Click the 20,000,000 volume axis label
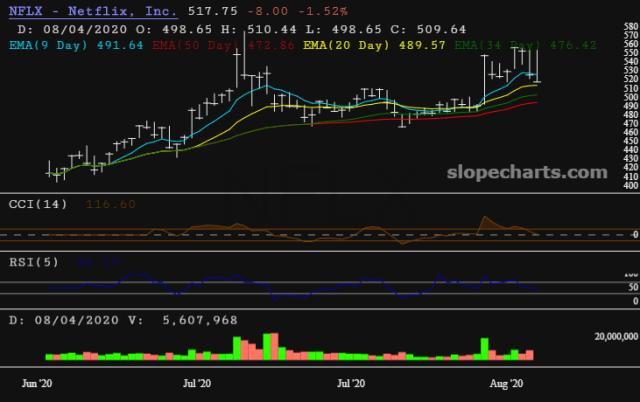The image size is (640, 402). [x=616, y=336]
